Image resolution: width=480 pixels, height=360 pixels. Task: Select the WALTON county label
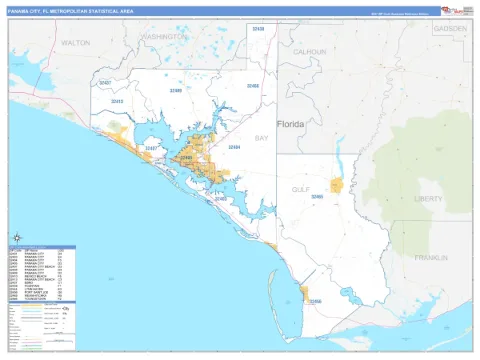pos(75,43)
